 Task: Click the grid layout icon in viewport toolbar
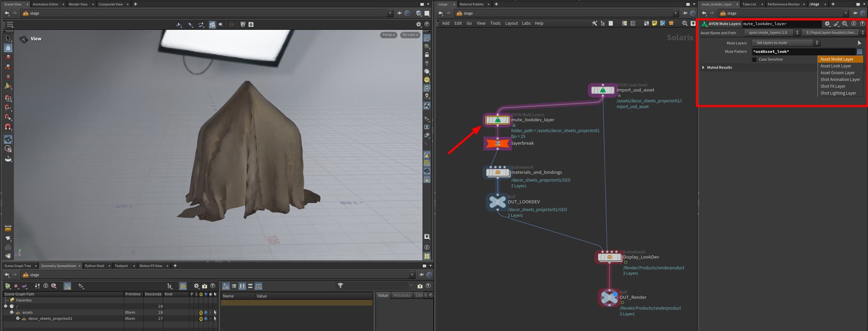(10, 24)
